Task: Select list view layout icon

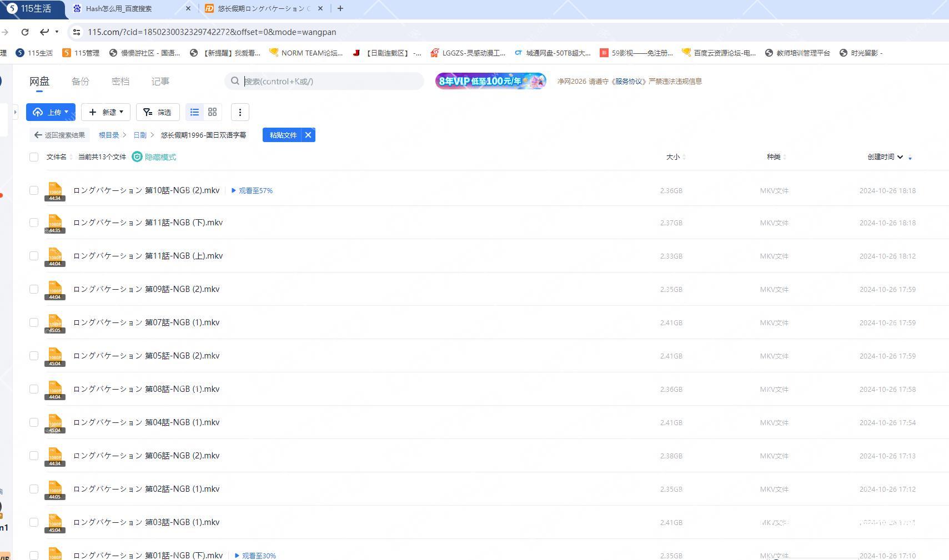Action: pyautogui.click(x=194, y=112)
